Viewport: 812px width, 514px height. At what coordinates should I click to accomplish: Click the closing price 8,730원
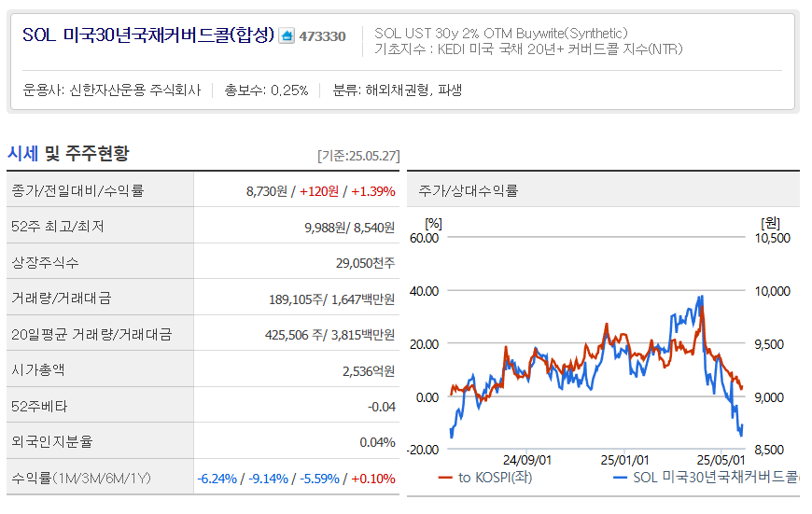[267, 191]
